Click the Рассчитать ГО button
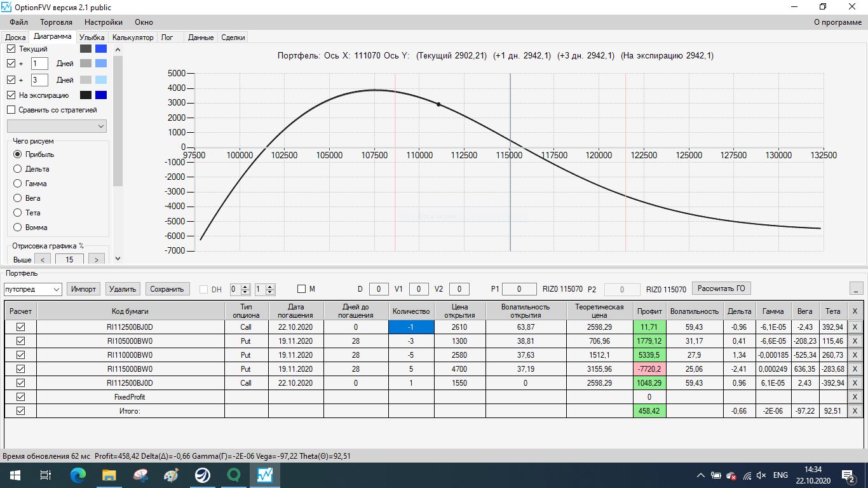 [721, 288]
